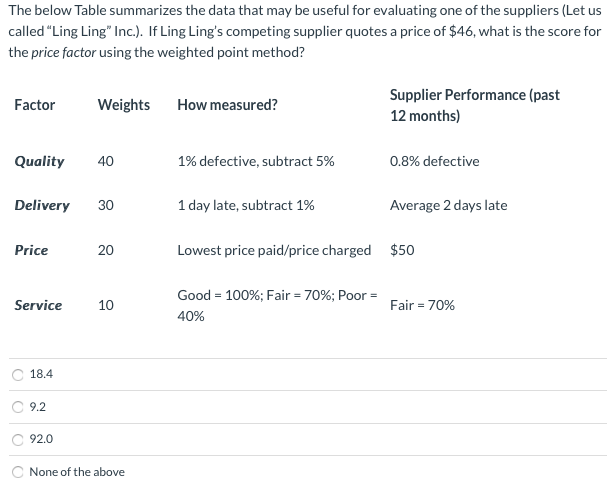Click "1% defective, subtract 5%" measurement cell
The image size is (611, 497).
(256, 161)
